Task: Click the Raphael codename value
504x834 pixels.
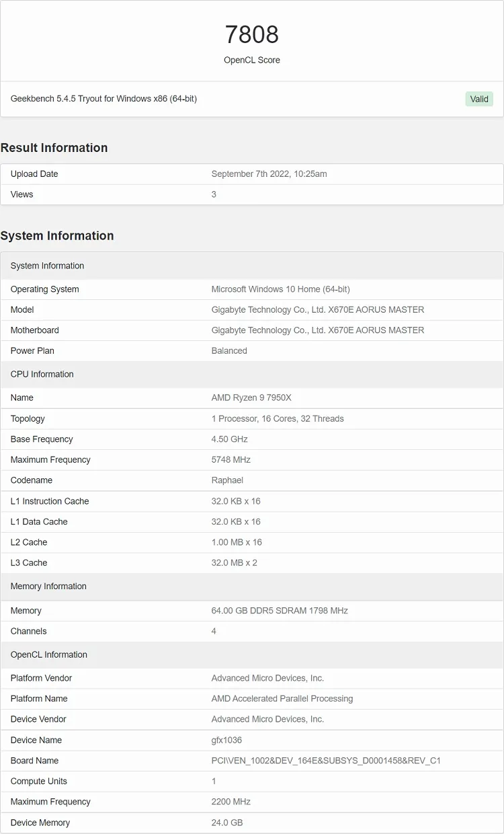Action: tap(227, 480)
